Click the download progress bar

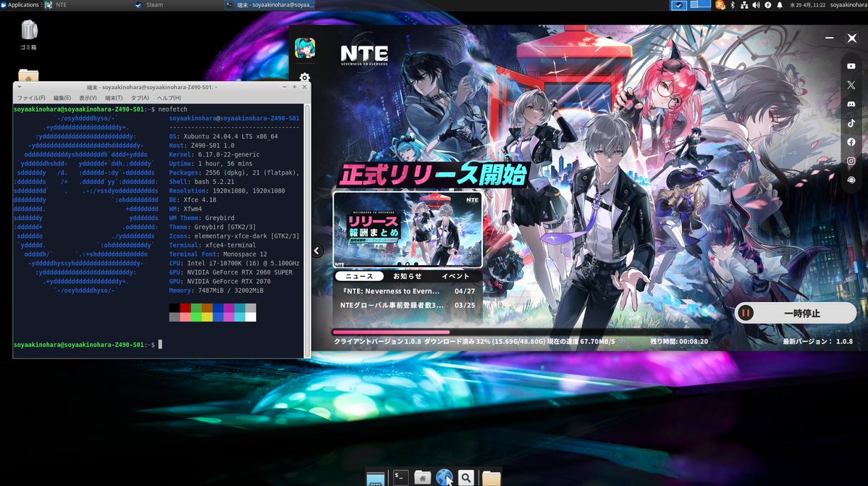pyautogui.click(x=521, y=332)
